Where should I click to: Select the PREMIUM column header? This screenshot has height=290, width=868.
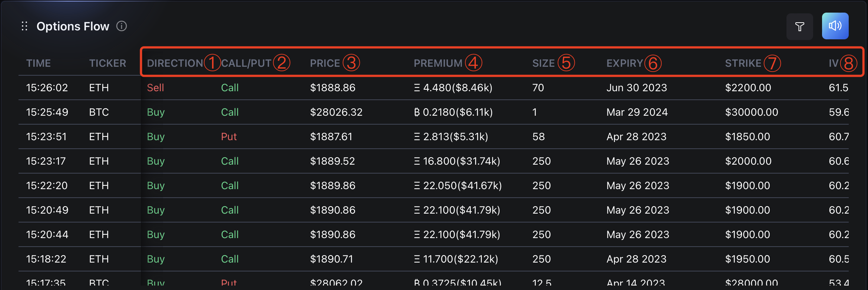click(x=438, y=63)
